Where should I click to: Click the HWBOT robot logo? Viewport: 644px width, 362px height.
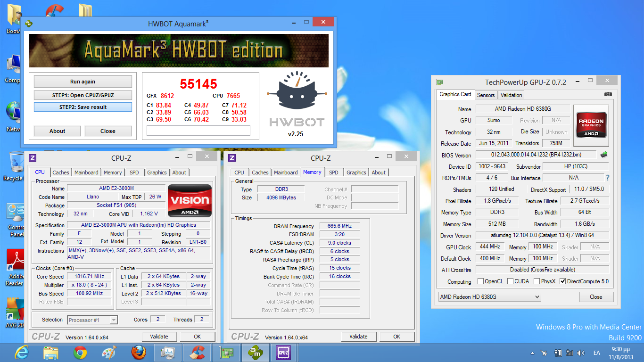click(297, 92)
